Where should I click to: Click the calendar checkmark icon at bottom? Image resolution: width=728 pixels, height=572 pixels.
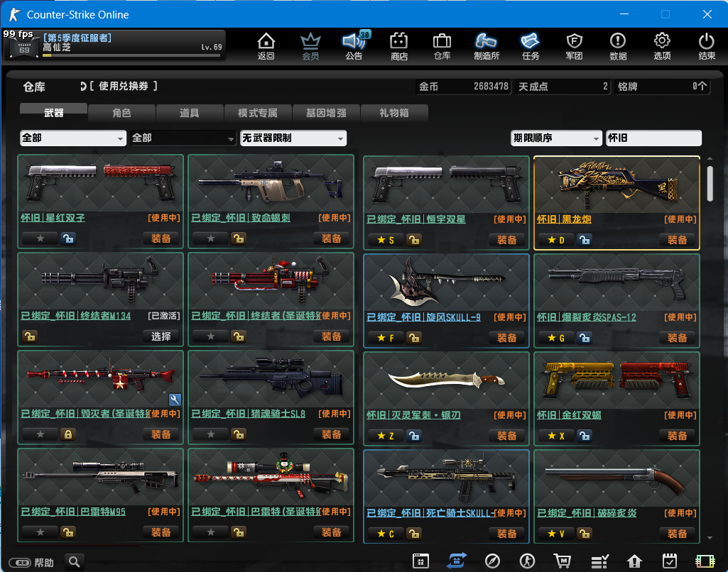click(x=670, y=561)
